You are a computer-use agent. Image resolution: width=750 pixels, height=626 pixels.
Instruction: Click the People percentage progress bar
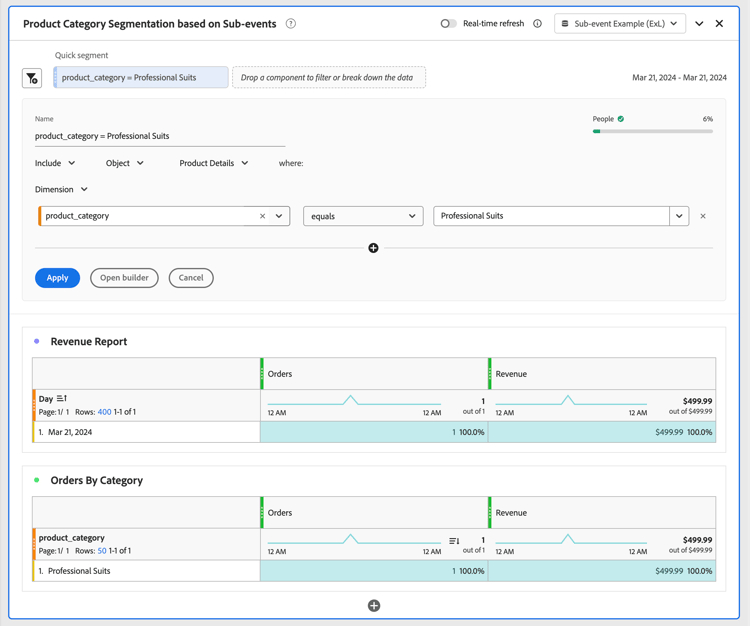click(x=652, y=131)
